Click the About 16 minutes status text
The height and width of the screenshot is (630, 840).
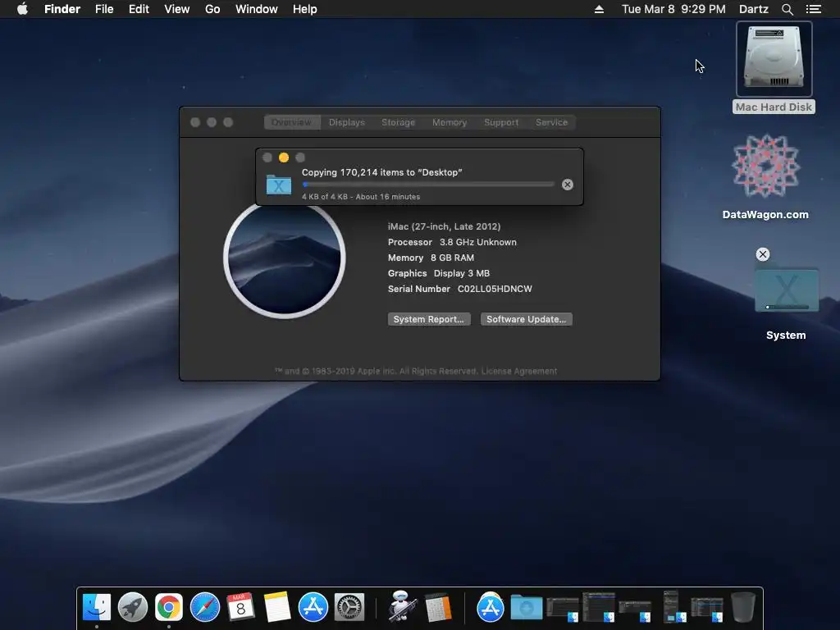tap(388, 197)
